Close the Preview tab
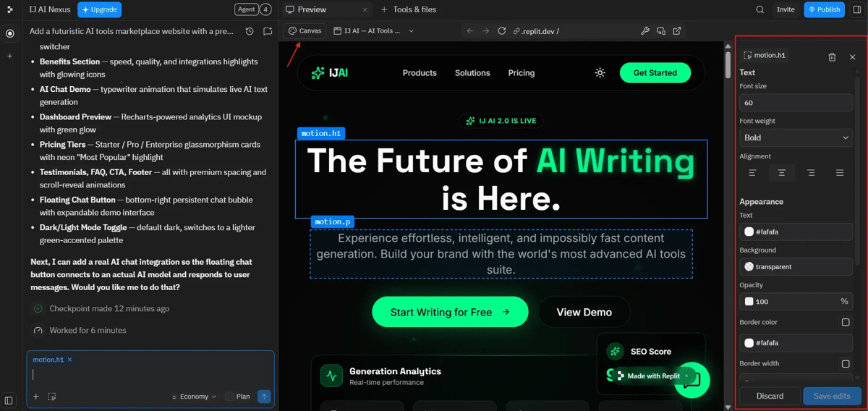 click(x=365, y=9)
